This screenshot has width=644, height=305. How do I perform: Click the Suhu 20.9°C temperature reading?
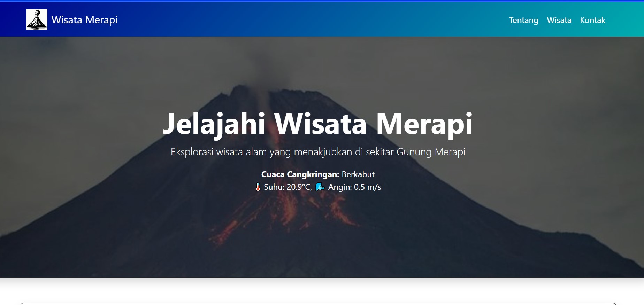[287, 187]
